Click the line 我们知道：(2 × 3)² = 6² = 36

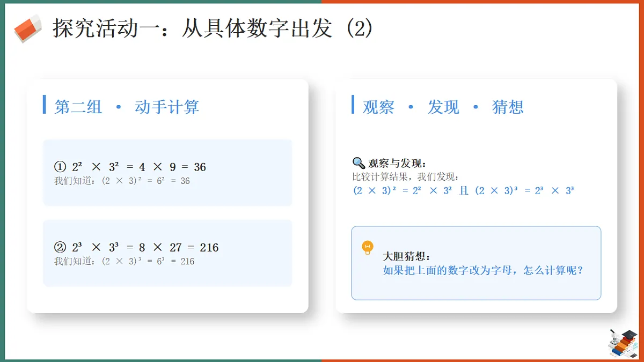pyautogui.click(x=122, y=181)
